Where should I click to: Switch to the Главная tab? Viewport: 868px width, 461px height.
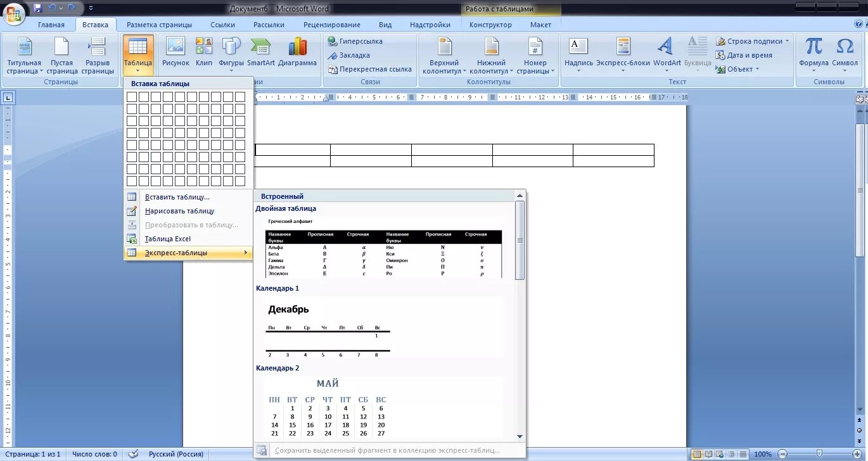tap(51, 25)
